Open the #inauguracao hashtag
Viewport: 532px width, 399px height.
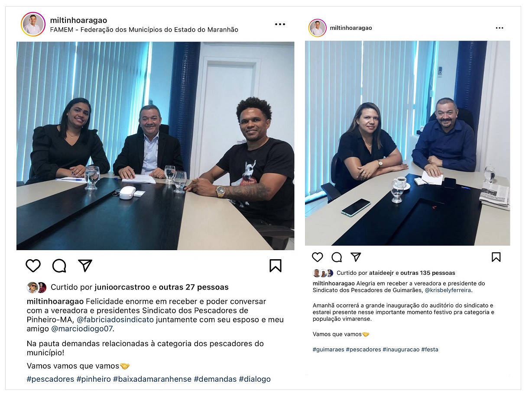pyautogui.click(x=401, y=349)
